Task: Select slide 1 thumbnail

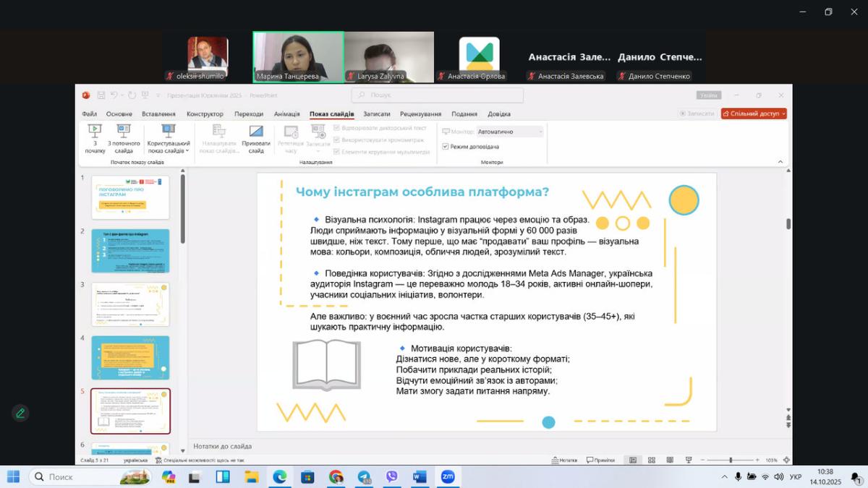Action: point(130,197)
